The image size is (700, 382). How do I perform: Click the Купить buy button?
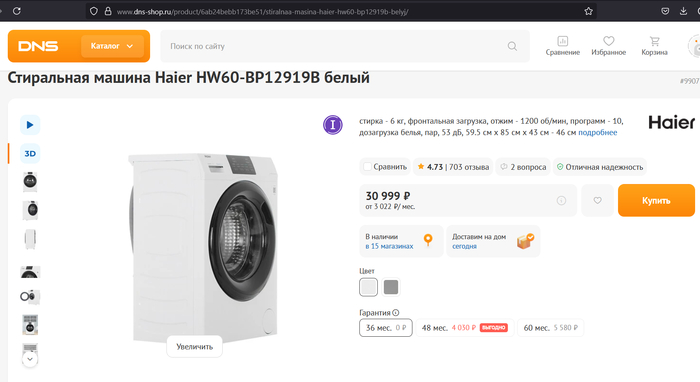click(x=656, y=200)
